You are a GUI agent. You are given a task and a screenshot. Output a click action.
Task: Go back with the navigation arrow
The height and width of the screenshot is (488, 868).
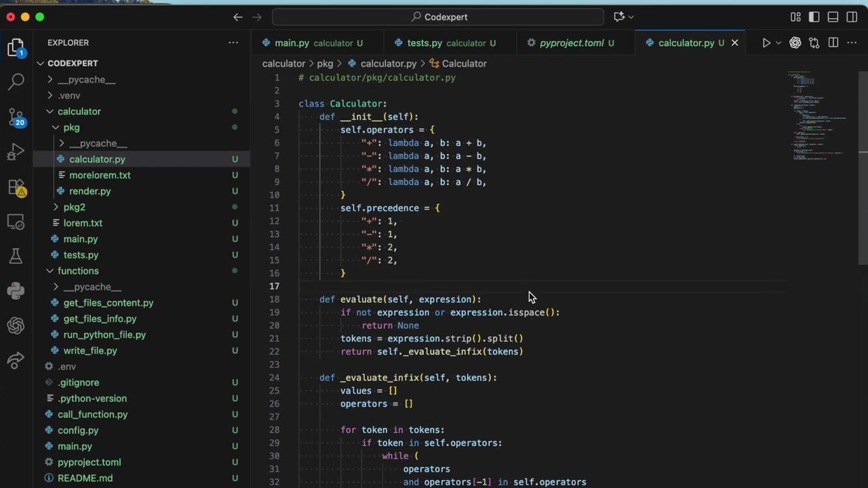(237, 17)
